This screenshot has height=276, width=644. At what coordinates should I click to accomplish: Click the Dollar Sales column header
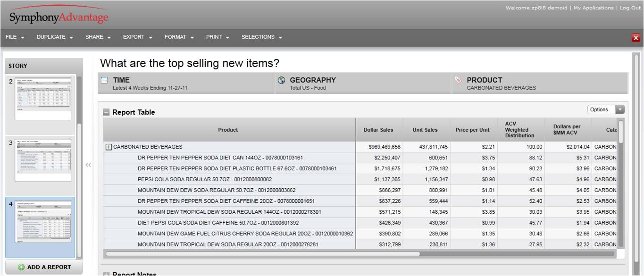click(x=378, y=130)
